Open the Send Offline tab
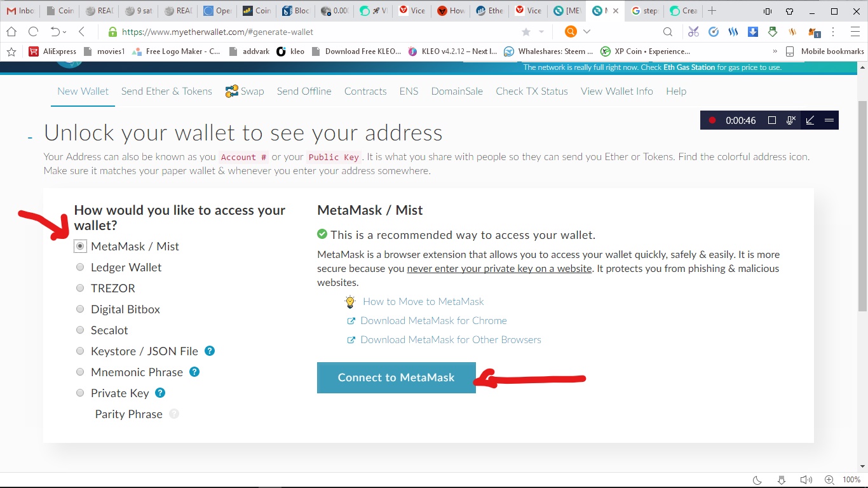This screenshot has height=488, width=868. [x=304, y=91]
